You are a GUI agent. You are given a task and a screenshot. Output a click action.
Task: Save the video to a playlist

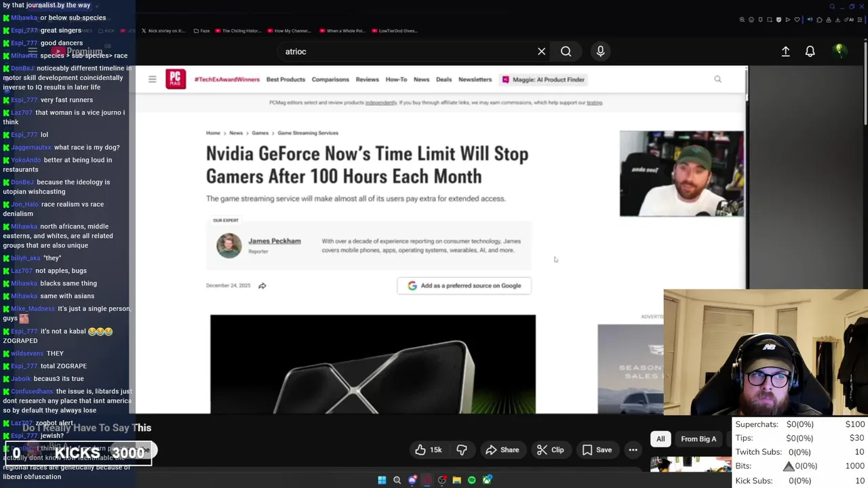click(597, 450)
